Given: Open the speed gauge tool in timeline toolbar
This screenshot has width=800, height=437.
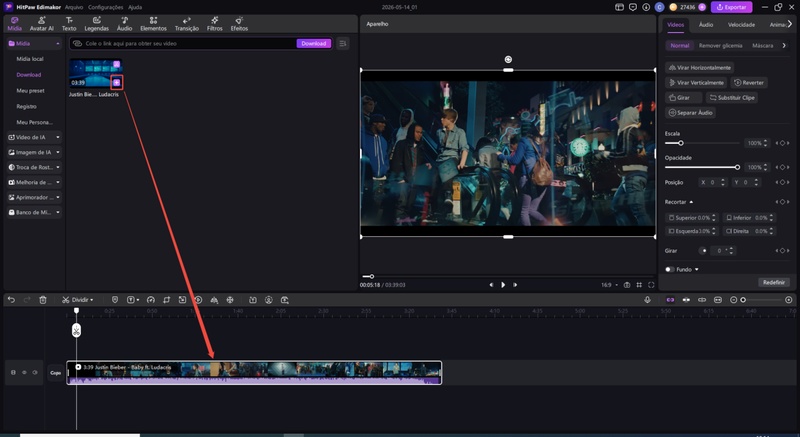Looking at the screenshot, I should 151,300.
